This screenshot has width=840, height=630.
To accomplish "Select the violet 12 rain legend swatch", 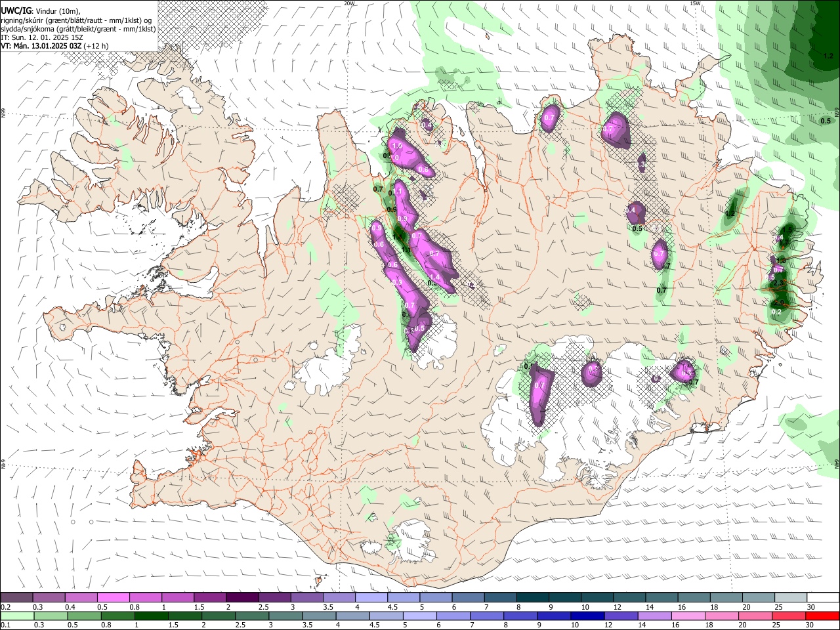I will click(621, 616).
